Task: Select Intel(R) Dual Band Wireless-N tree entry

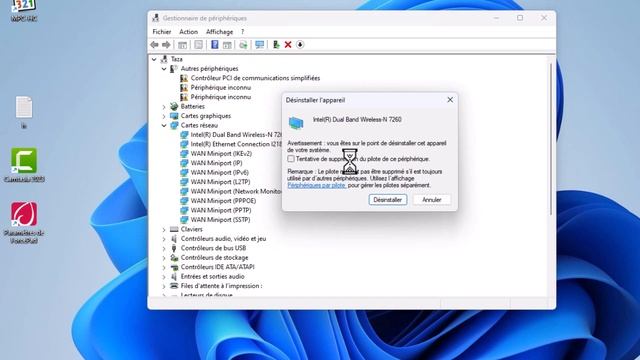Action: pos(236,135)
